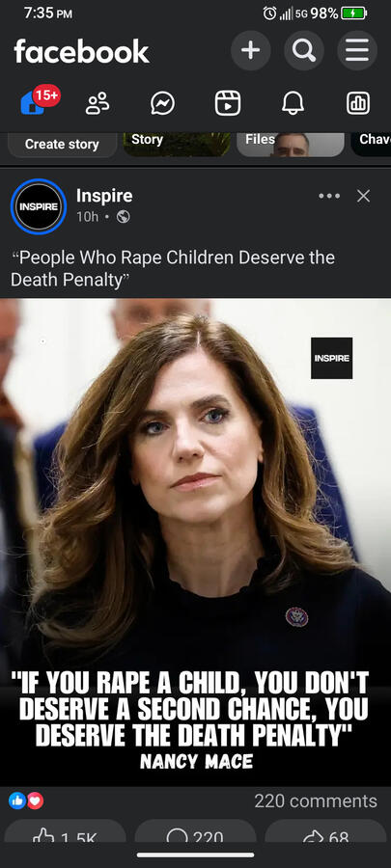Viewport: 391px width, 868px height.
Task: Open the Notifications bell icon
Action: click(293, 103)
